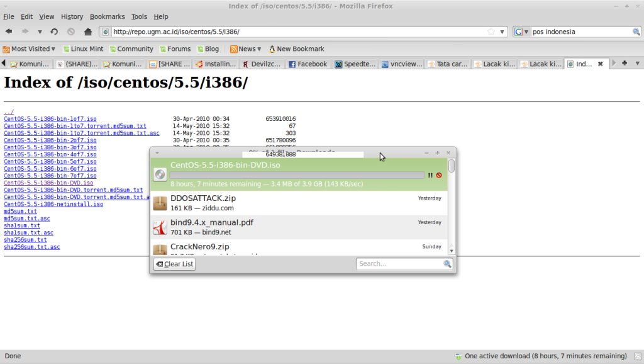Screen dimensions: 644x364
Task: Select the CrackNero9.zip download entry
Action: (299, 247)
